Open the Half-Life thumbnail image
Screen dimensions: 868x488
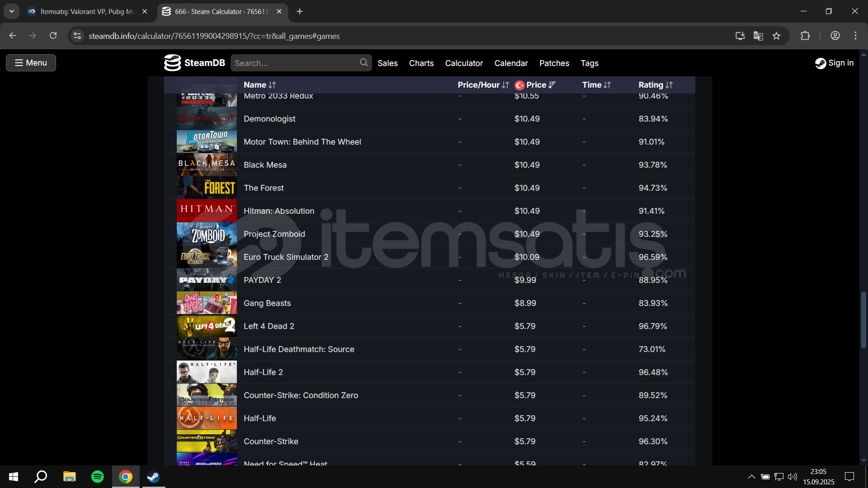pyautogui.click(x=207, y=418)
